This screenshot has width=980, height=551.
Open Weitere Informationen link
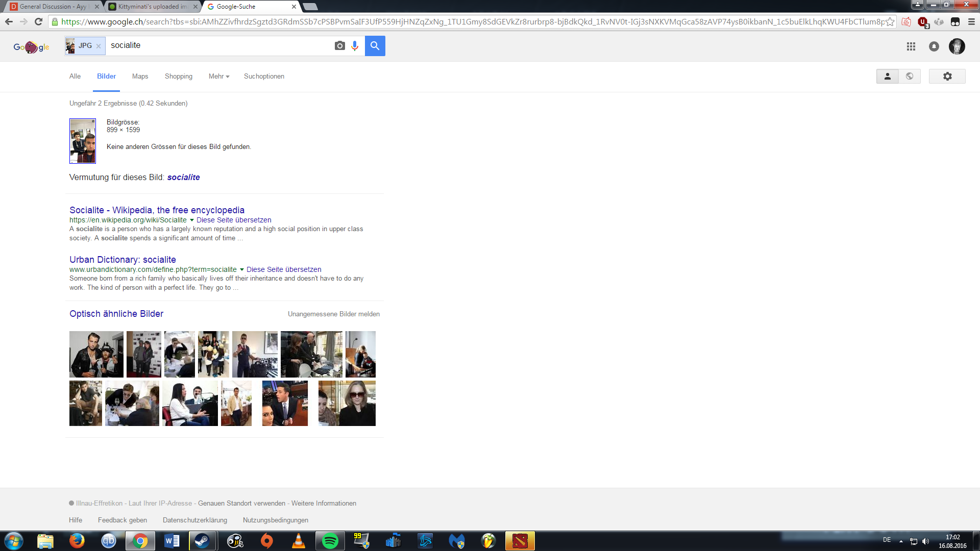[x=324, y=503]
